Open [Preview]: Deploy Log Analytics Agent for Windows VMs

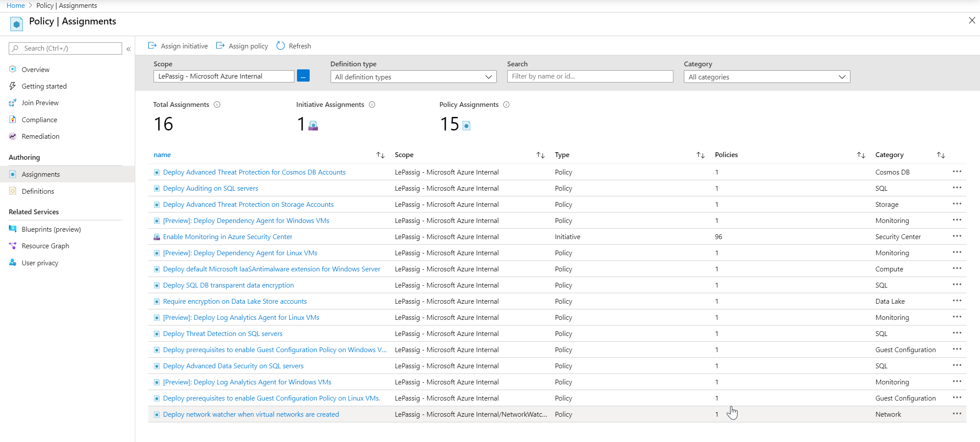247,382
